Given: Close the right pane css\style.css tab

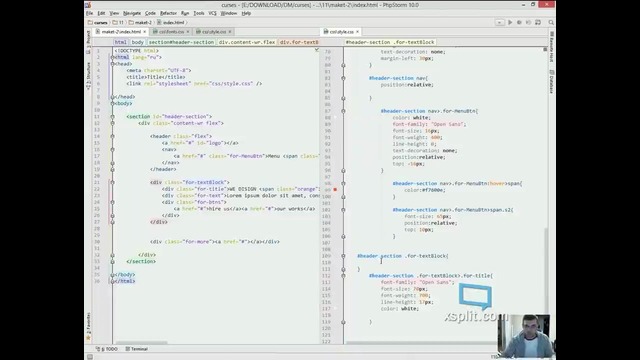Looking at the screenshot, I should coord(358,32).
